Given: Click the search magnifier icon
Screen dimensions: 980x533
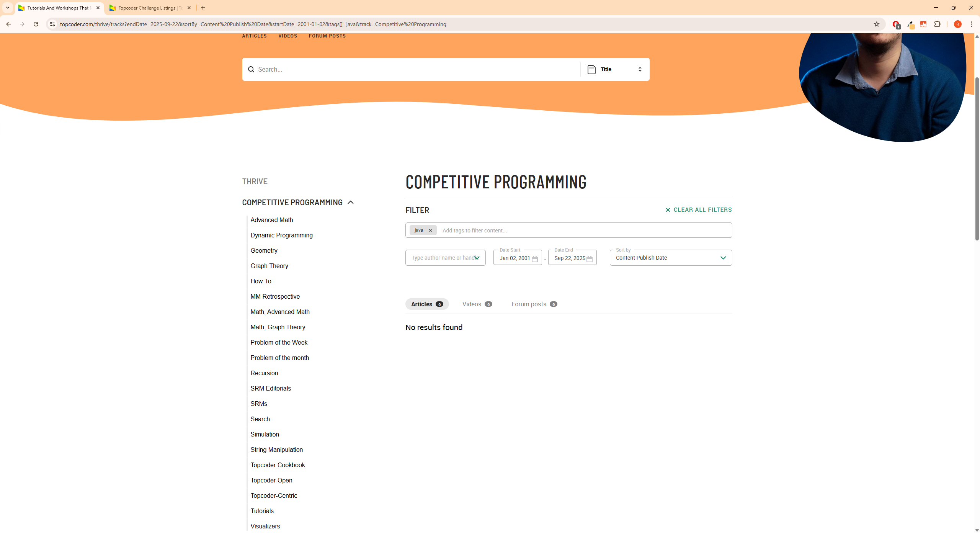Looking at the screenshot, I should tap(251, 69).
